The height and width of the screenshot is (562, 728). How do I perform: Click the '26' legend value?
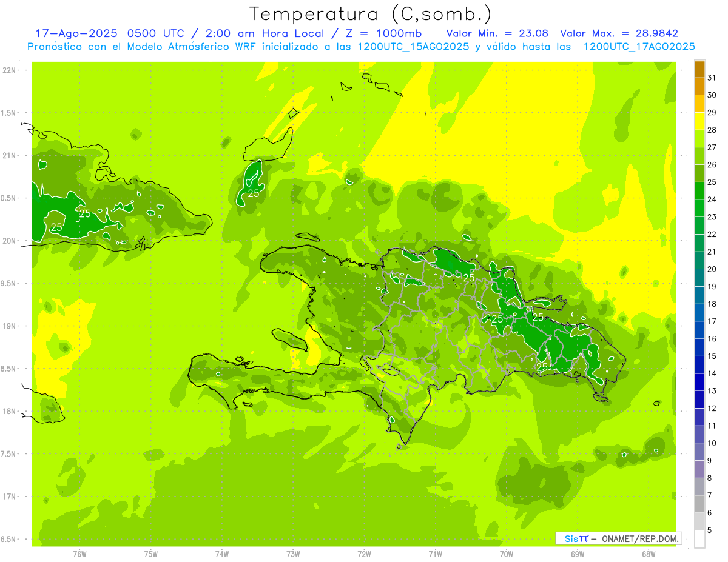pyautogui.click(x=712, y=164)
